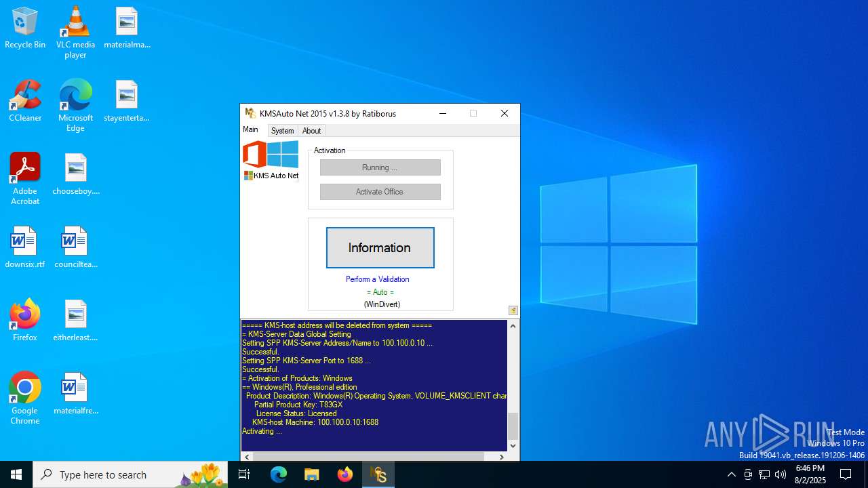Click the Windows logo in KMSAuto
Screen dimensions: 868x488
pyautogui.click(x=283, y=155)
